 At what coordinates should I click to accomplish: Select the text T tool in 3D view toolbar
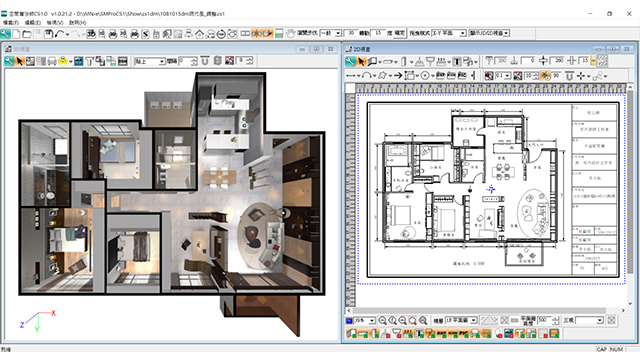[x=89, y=61]
